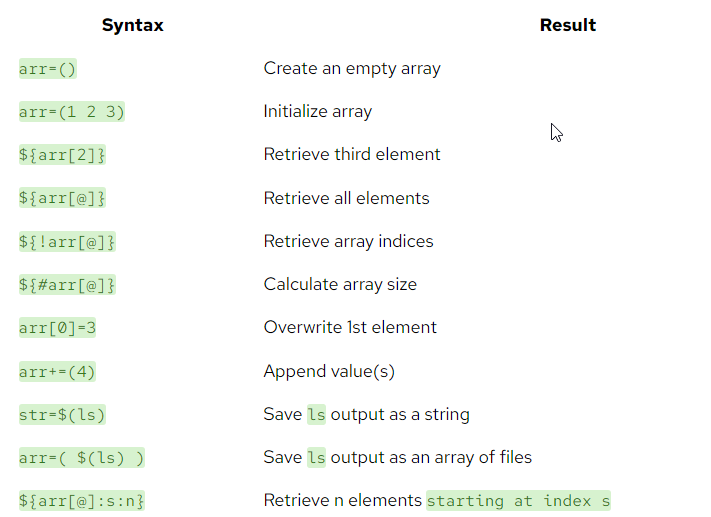
Task: Click the ${arr[@]:s:n} code snippet
Action: [82, 500]
